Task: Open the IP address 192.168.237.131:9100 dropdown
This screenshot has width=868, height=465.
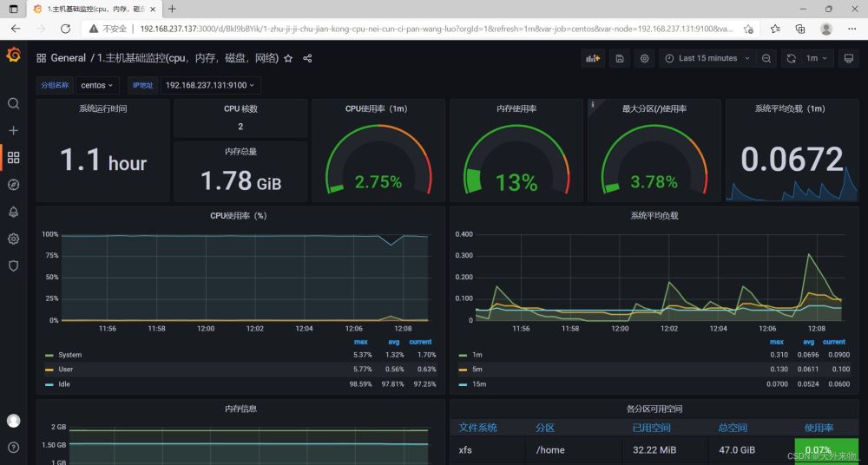Action: coord(210,85)
